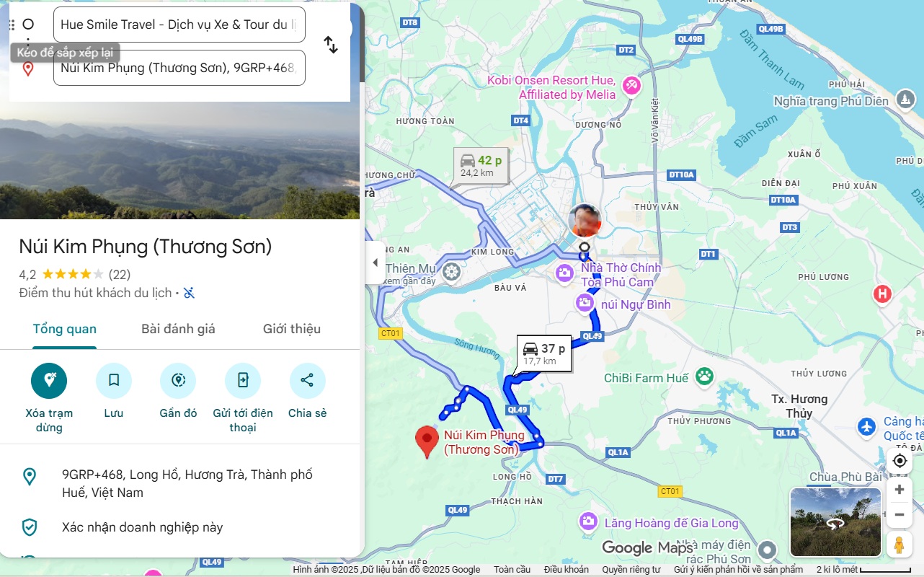This screenshot has height=577, width=924.
Task: Click the Xóa trạm dừng button icon
Action: coord(49,381)
